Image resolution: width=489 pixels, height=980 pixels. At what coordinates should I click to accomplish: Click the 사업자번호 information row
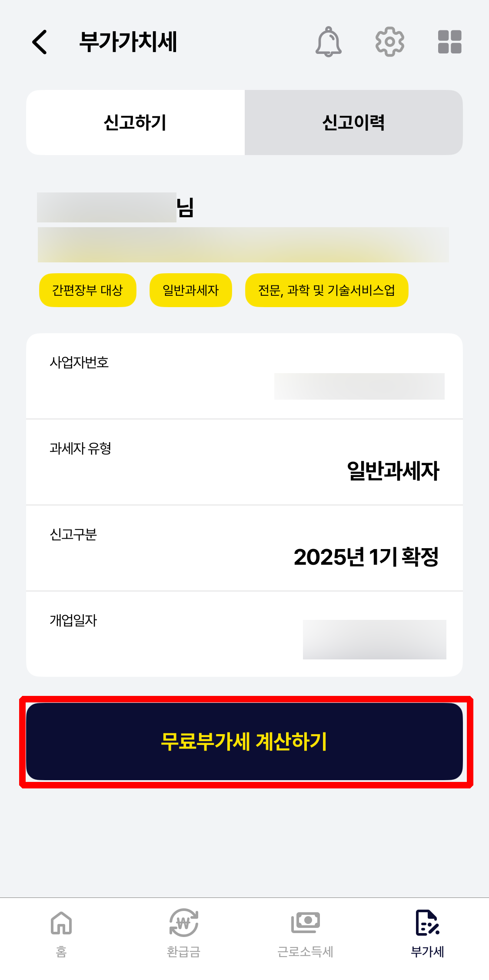click(245, 376)
